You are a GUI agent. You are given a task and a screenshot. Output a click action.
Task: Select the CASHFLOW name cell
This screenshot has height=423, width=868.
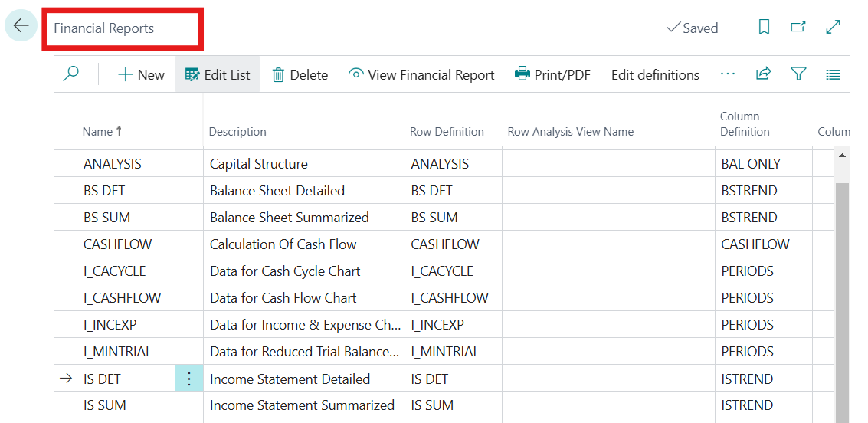[118, 244]
